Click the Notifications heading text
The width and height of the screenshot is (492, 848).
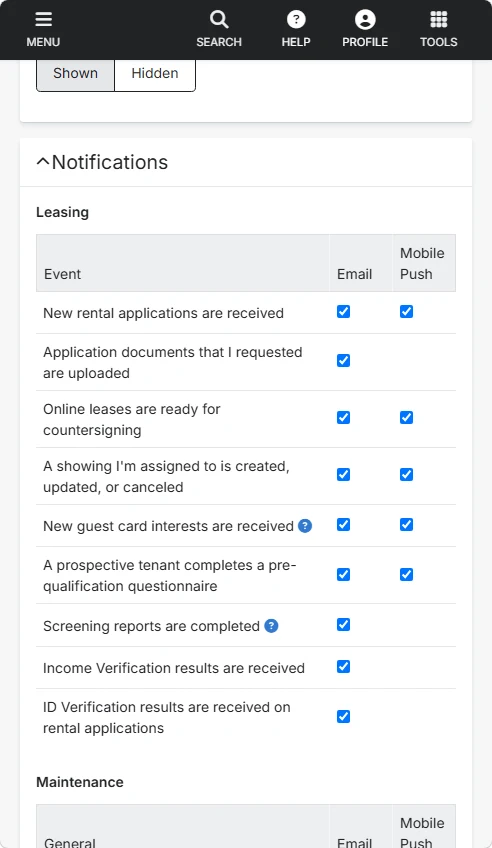click(110, 162)
